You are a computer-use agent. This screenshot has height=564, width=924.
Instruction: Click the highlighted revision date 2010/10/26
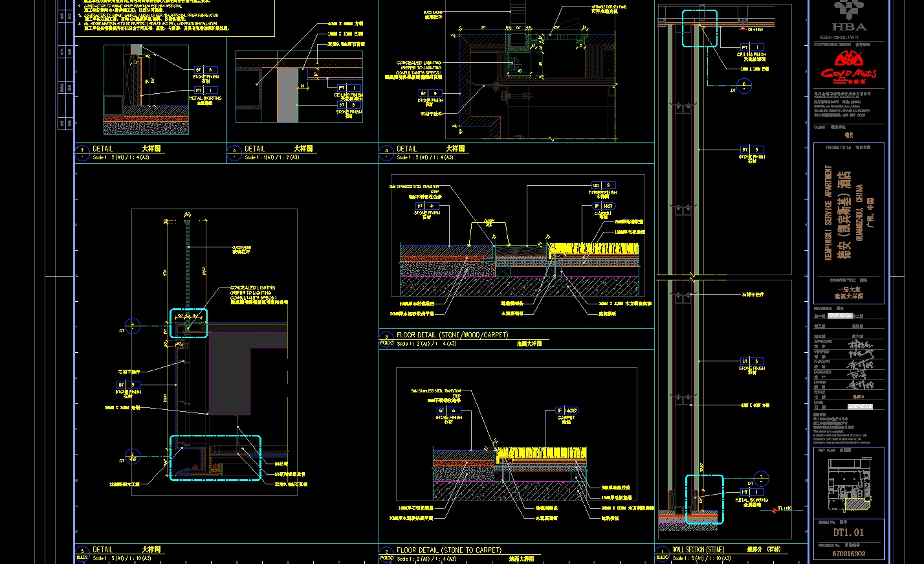click(x=840, y=315)
